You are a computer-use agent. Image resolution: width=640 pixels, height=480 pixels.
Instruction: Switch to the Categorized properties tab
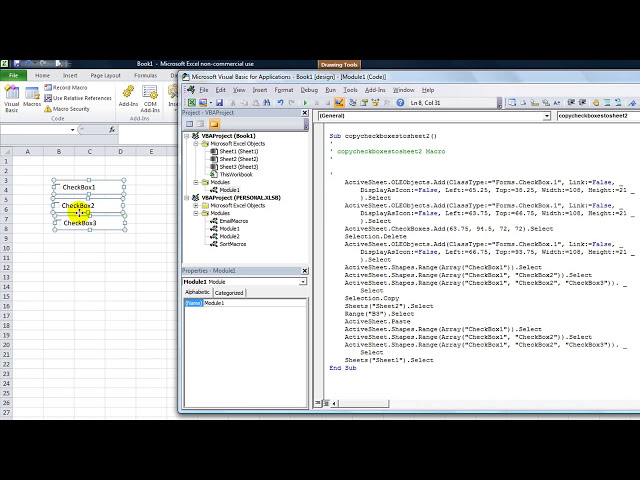(229, 293)
